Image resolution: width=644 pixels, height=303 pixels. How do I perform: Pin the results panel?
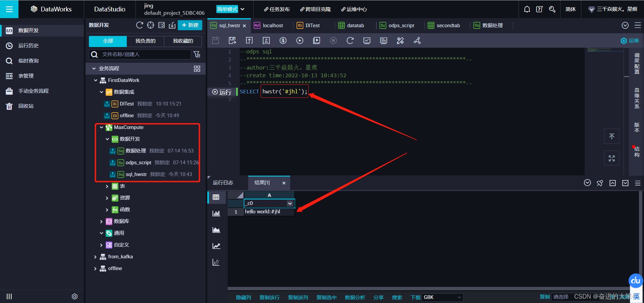(x=600, y=183)
